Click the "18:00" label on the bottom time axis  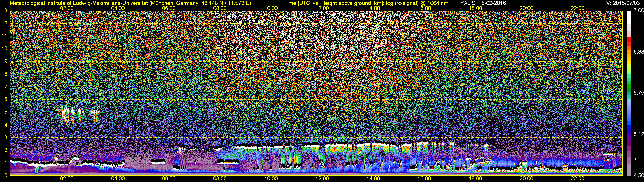point(475,179)
